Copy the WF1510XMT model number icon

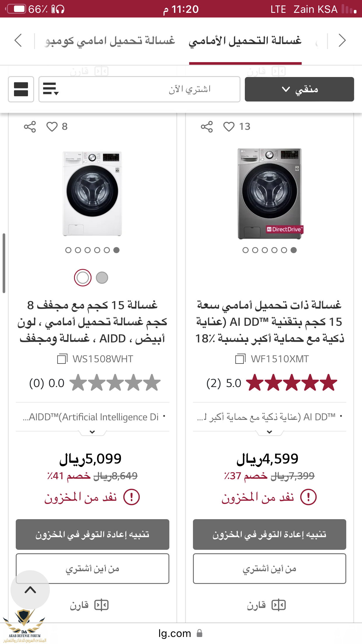(x=240, y=359)
